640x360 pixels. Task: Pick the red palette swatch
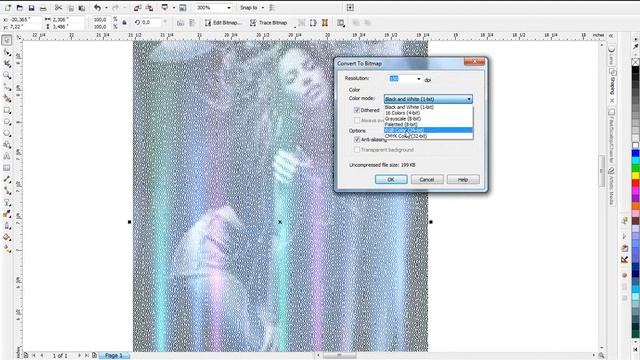[x=636, y=183]
